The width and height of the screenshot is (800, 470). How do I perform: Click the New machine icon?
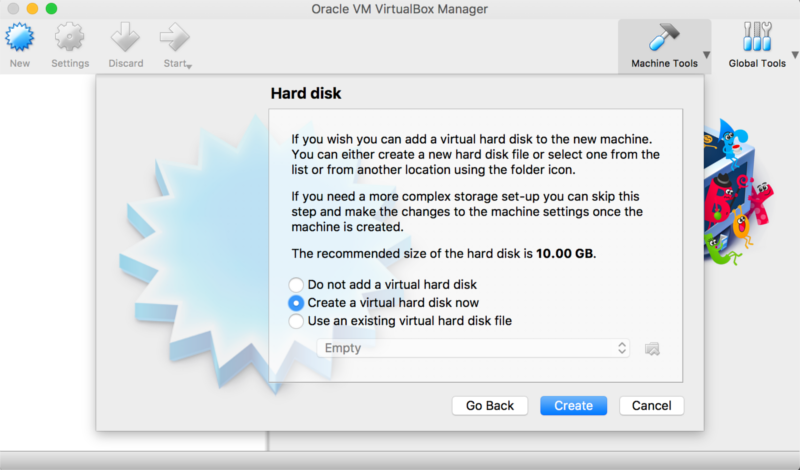(20, 38)
